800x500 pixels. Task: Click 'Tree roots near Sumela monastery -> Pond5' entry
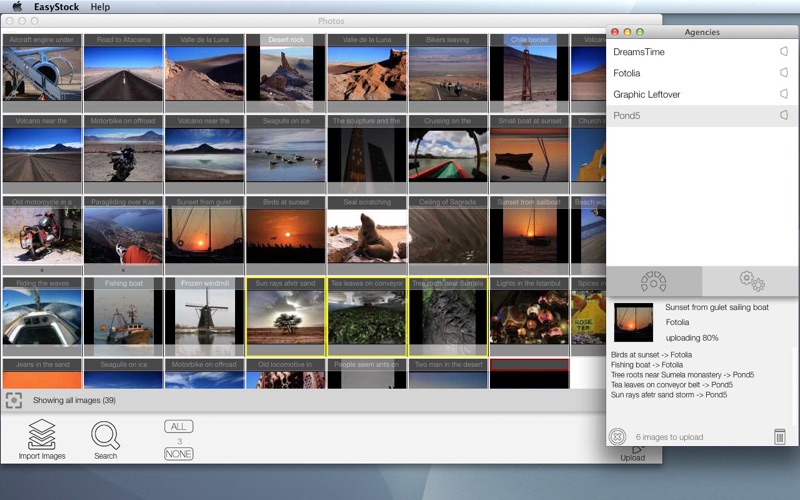click(x=682, y=374)
